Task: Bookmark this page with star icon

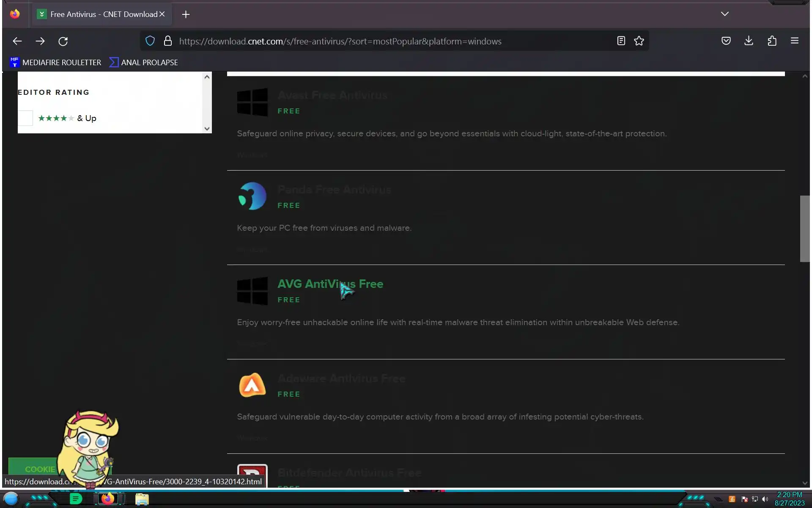Action: pos(639,41)
